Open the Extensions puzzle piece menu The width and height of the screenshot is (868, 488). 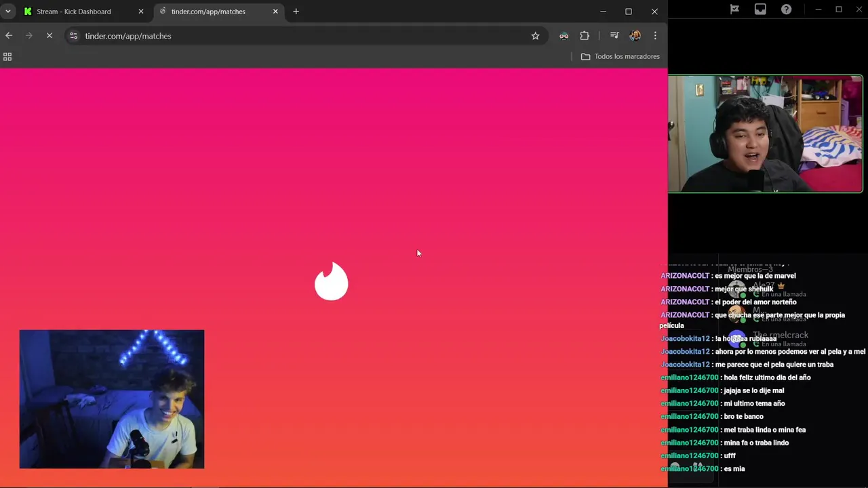(585, 36)
